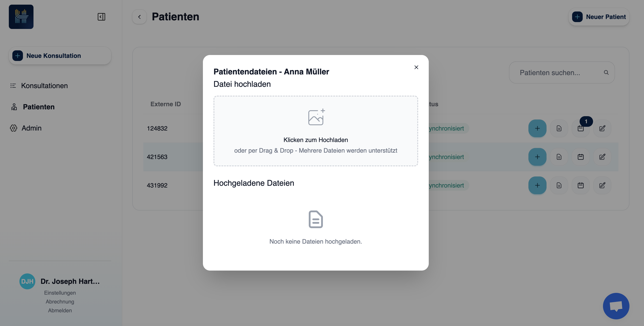Screen dimensions: 644x326
Task: Click the Abmelden link
Action: (60, 310)
